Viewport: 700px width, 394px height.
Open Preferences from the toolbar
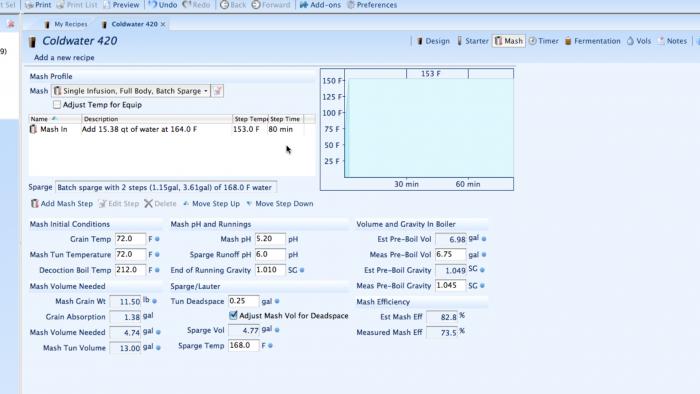(372, 5)
